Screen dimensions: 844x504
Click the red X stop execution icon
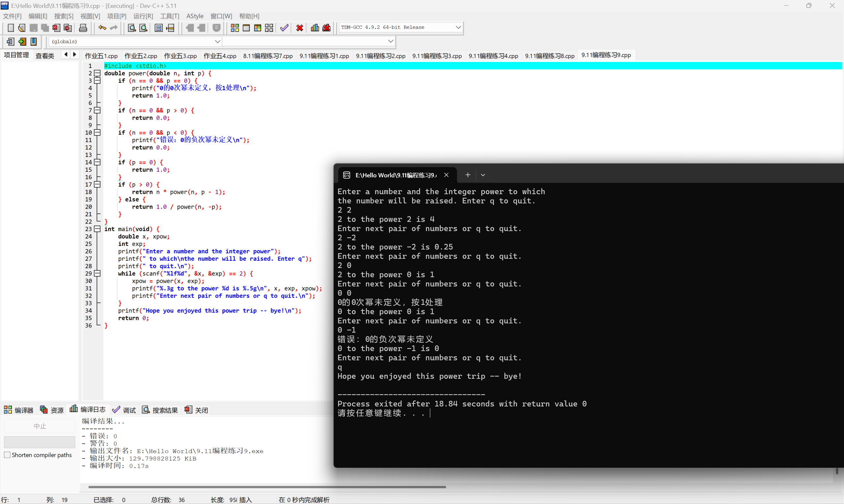pyautogui.click(x=299, y=28)
